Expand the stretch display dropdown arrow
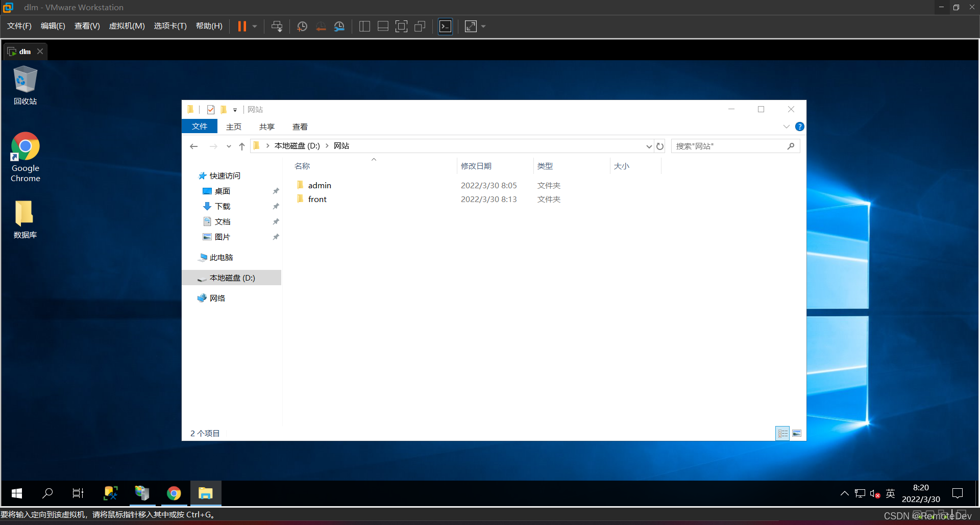The height and width of the screenshot is (525, 980). pos(483,27)
